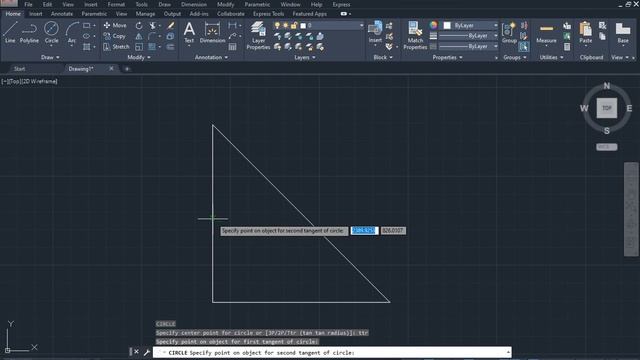Start the Copy command
Screen dimensions: 640x360
tap(114, 36)
